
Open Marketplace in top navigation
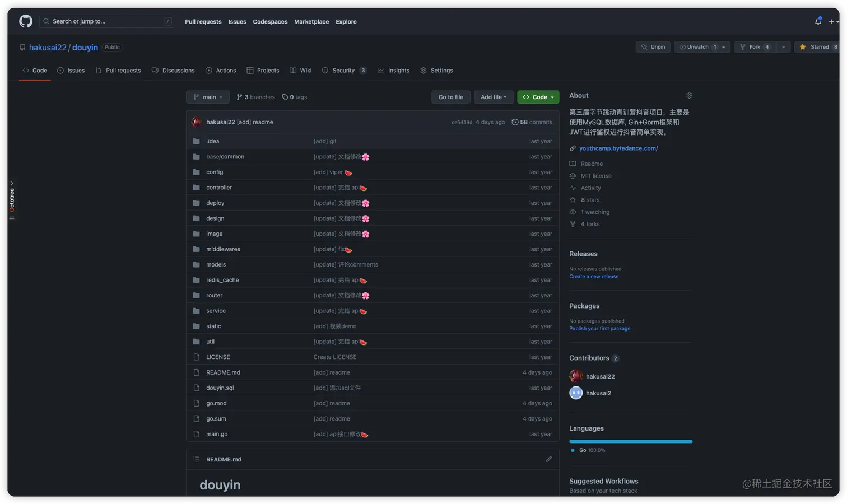[311, 22]
